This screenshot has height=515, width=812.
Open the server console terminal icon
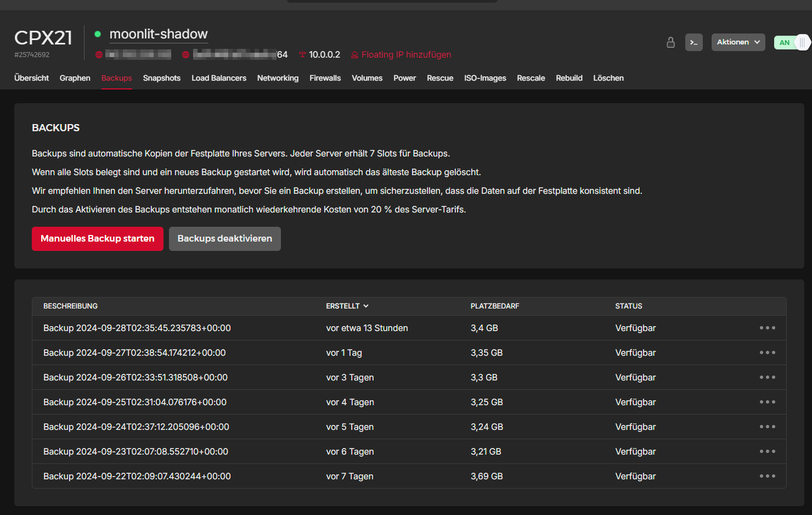click(x=693, y=42)
